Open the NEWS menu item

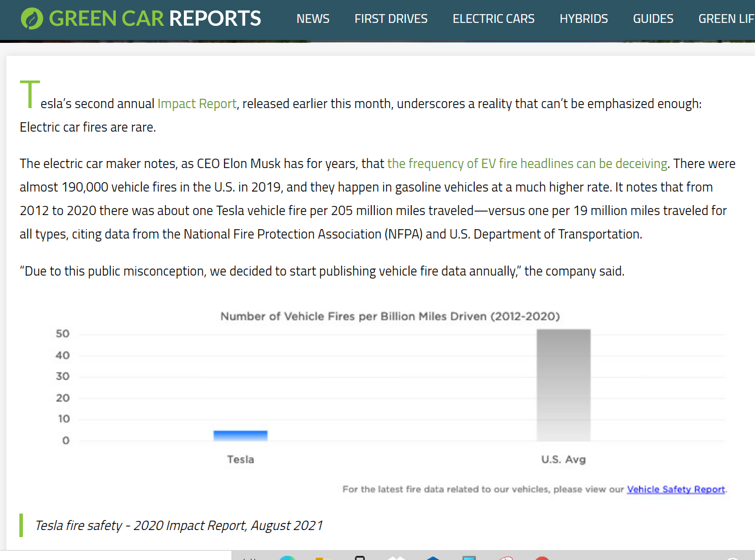[x=313, y=19]
